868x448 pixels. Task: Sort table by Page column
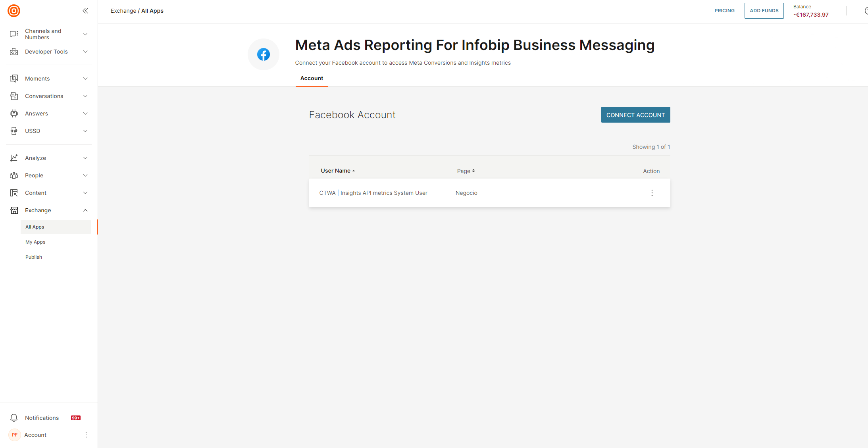[466, 171]
